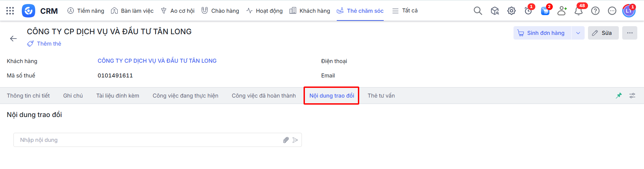Expand the Tất cả menu
Screen dimensions: 644x169
coord(405,11)
